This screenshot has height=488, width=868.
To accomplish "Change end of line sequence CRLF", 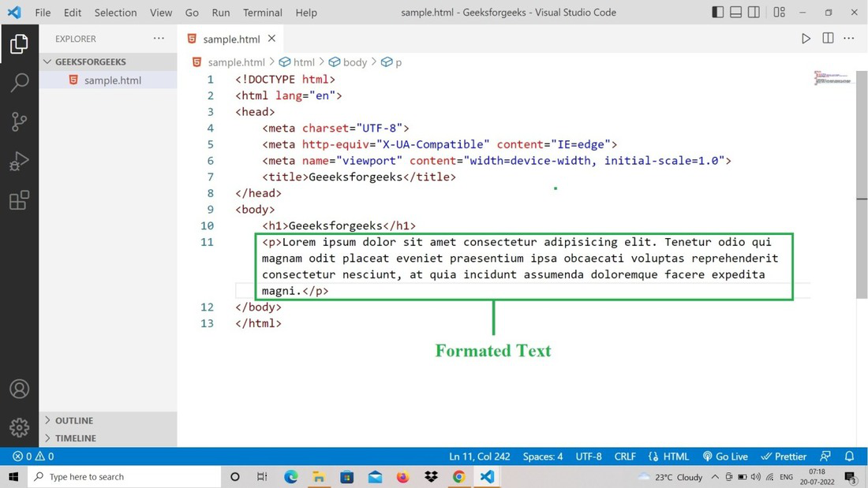I will click(625, 456).
